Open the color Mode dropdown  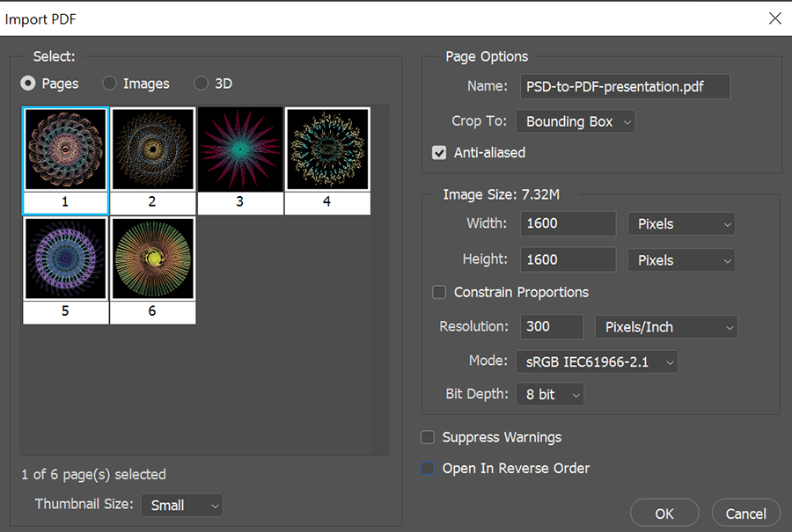tap(597, 361)
